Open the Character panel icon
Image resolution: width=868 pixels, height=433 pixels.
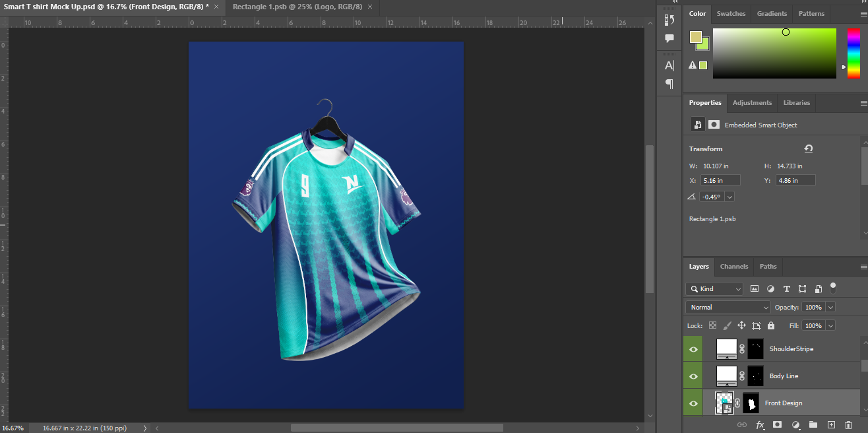[669, 65]
